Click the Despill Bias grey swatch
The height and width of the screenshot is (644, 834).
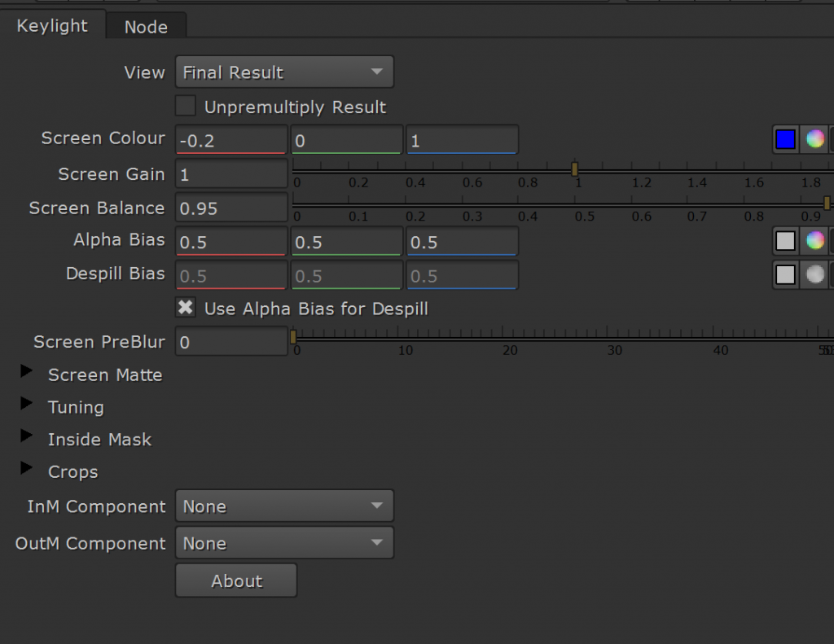click(x=785, y=275)
